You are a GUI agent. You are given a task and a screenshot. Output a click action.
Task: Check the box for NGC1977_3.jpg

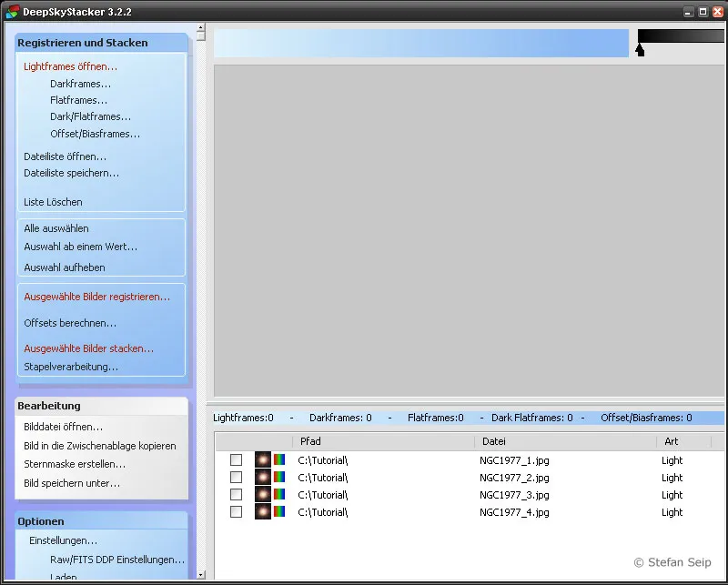tap(236, 494)
